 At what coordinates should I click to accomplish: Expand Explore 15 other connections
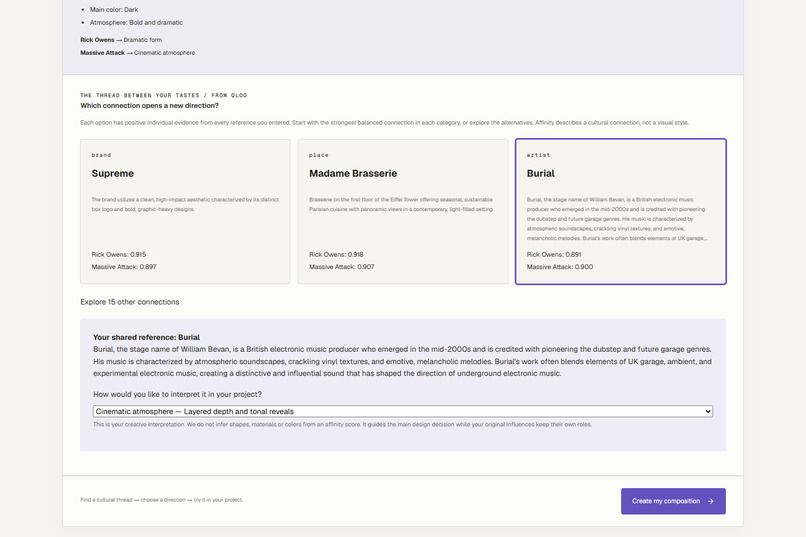click(130, 302)
